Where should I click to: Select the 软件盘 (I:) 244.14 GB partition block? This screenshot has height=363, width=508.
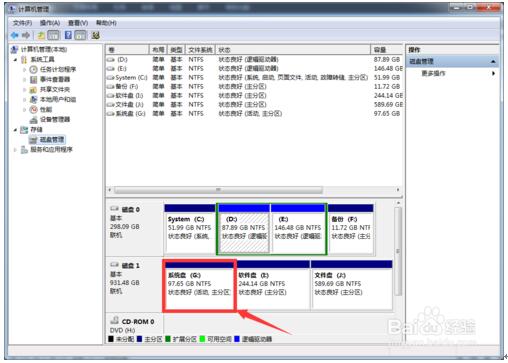click(x=273, y=285)
